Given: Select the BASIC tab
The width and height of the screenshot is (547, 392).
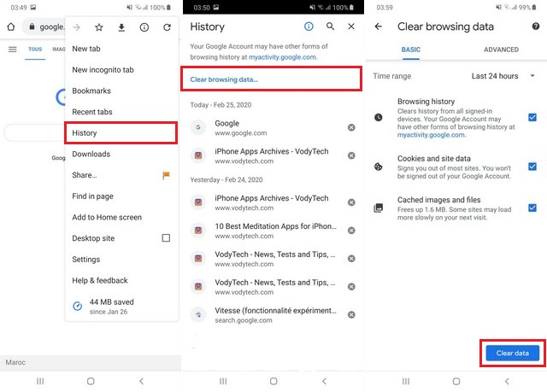Looking at the screenshot, I should click(x=410, y=50).
